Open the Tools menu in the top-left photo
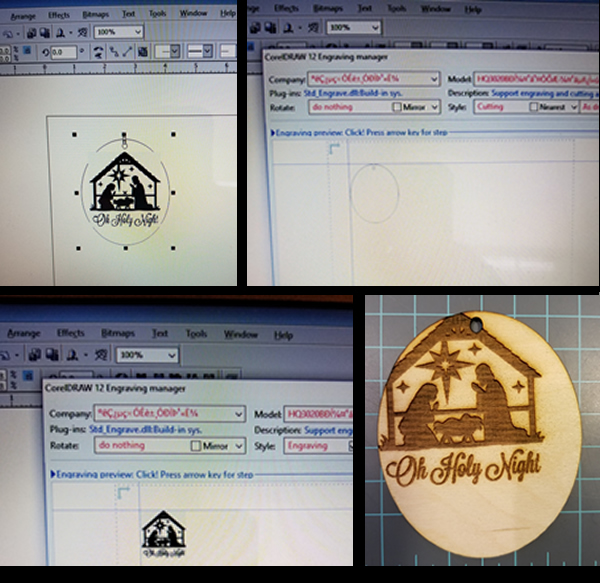600x583 pixels. 157,13
